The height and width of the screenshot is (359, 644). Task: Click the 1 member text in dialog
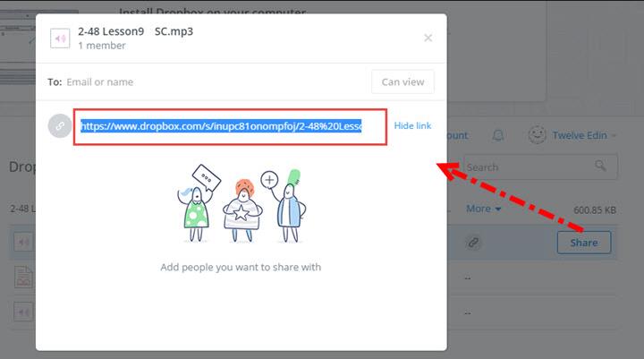(102, 46)
